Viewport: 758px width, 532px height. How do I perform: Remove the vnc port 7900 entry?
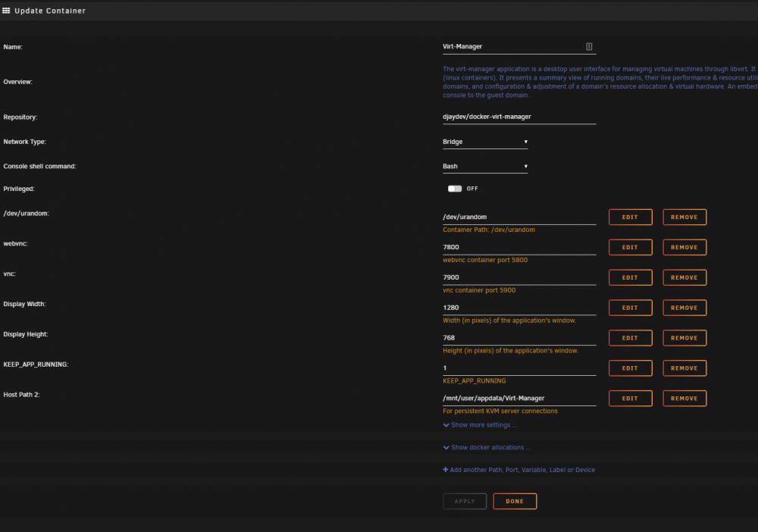[684, 277]
